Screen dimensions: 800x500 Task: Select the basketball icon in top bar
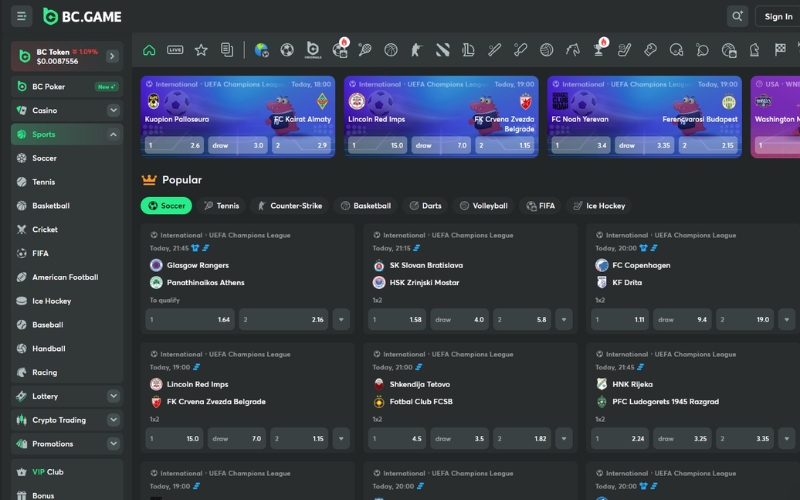tap(391, 50)
